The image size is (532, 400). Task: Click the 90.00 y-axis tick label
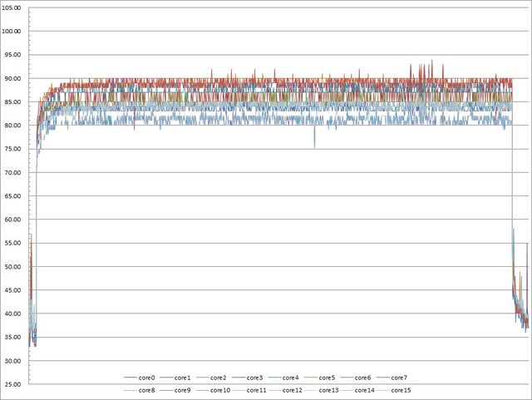point(15,79)
